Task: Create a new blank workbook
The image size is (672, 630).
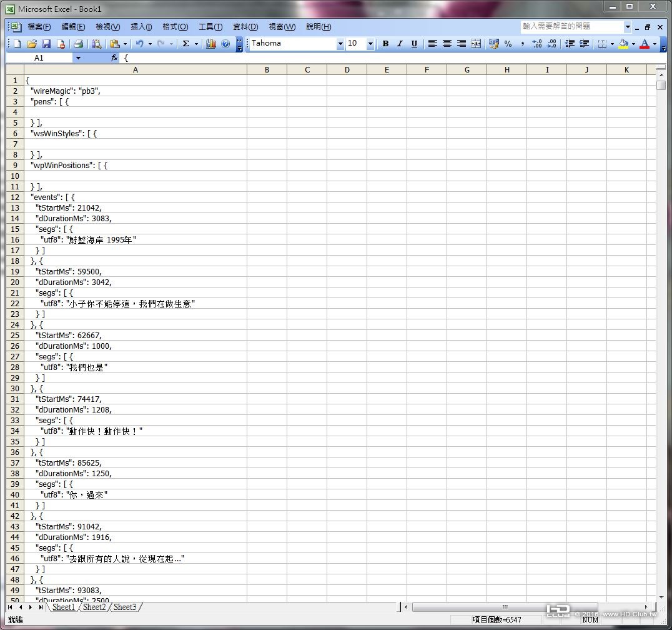Action: tap(17, 44)
